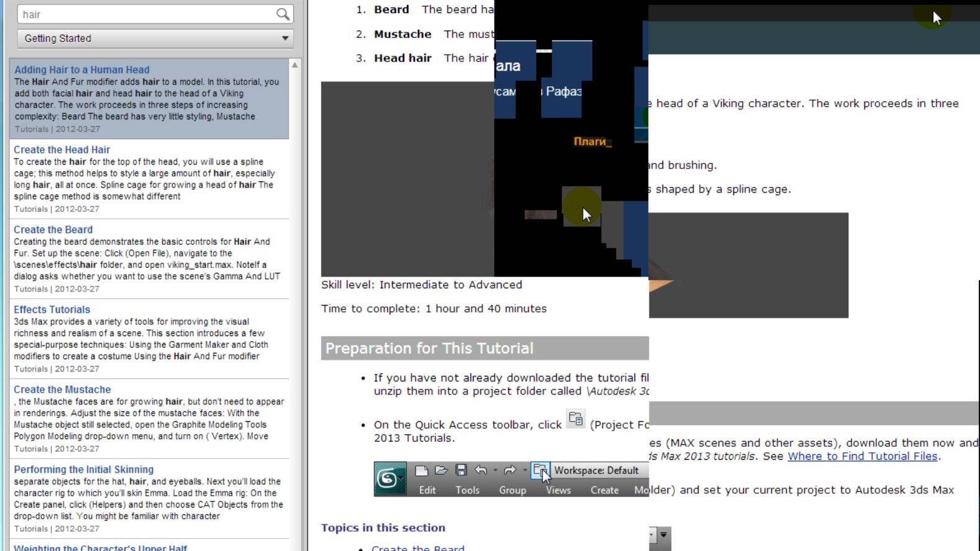Open the 'Create the Beard' search result title
The height and width of the screenshot is (551, 980).
[53, 230]
